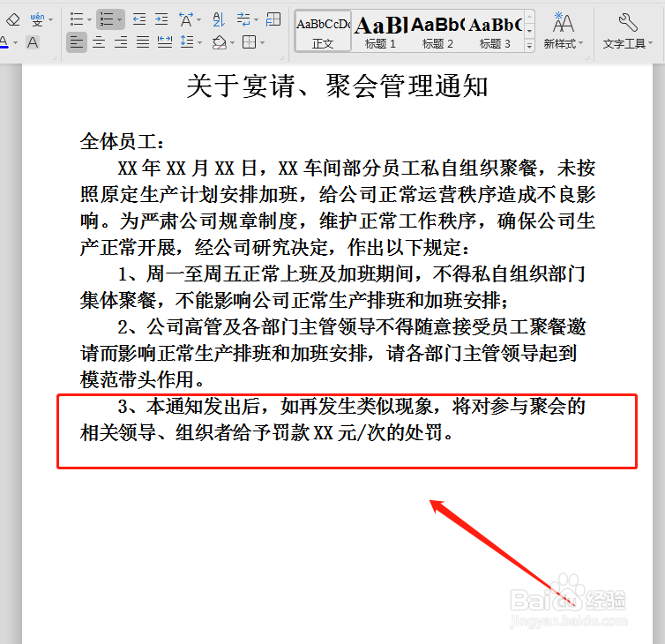Open the font color dropdown arrow
Viewport: 665px width, 644px height.
tap(16, 43)
